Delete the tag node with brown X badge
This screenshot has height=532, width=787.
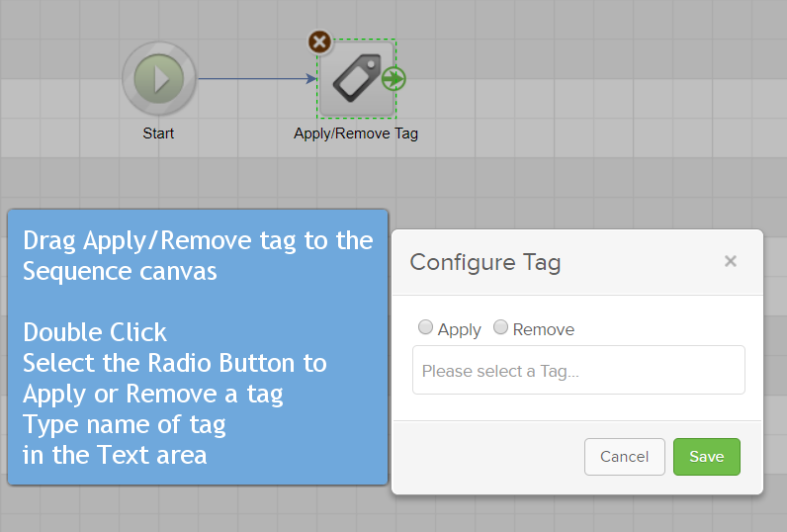click(x=319, y=43)
